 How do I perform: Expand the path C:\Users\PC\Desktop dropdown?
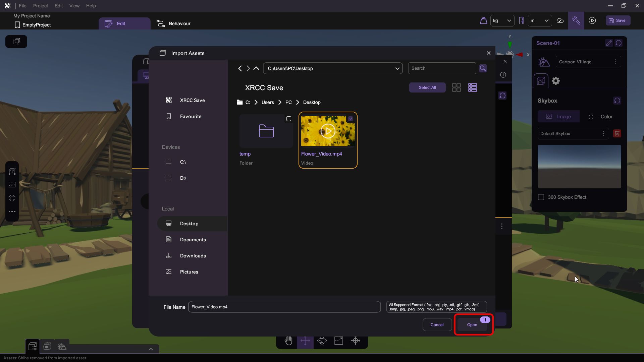tap(397, 68)
